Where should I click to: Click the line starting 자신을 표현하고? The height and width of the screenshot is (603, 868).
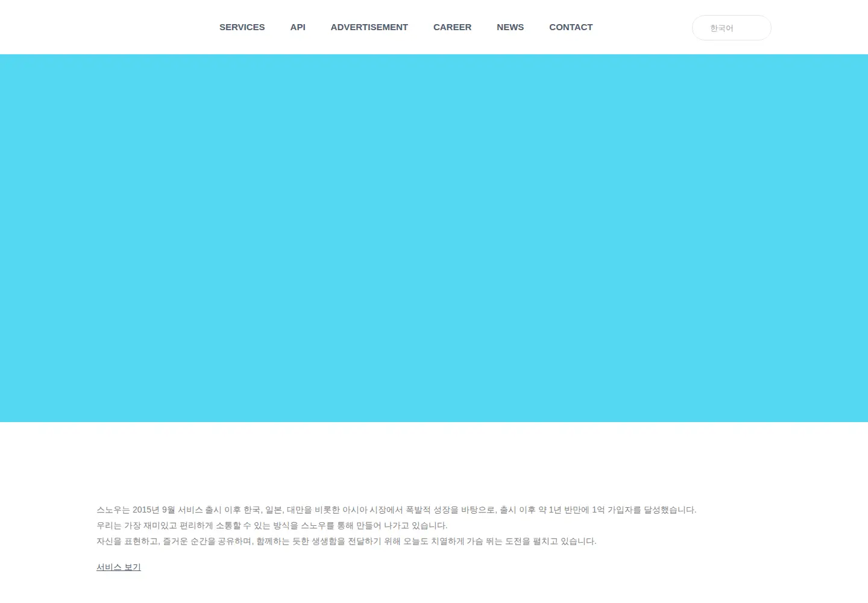[347, 541]
